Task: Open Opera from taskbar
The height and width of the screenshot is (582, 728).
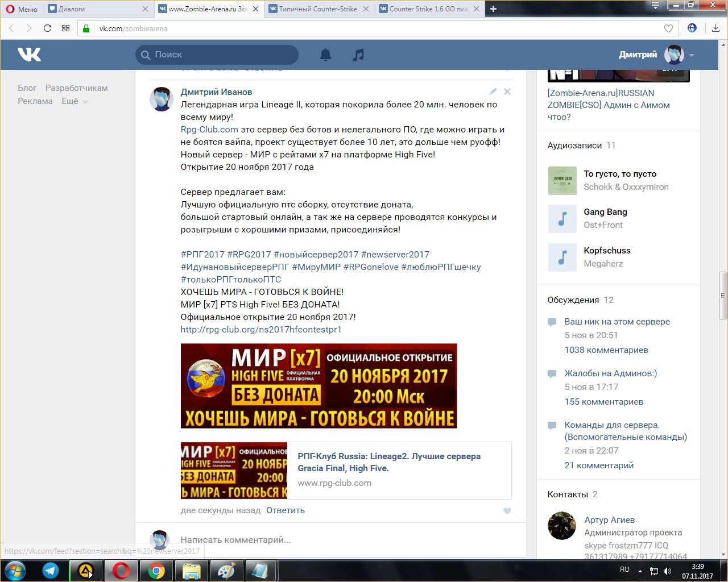Action: (121, 571)
